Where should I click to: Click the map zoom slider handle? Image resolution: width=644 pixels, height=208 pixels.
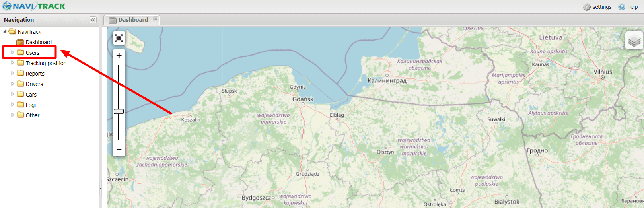[119, 111]
